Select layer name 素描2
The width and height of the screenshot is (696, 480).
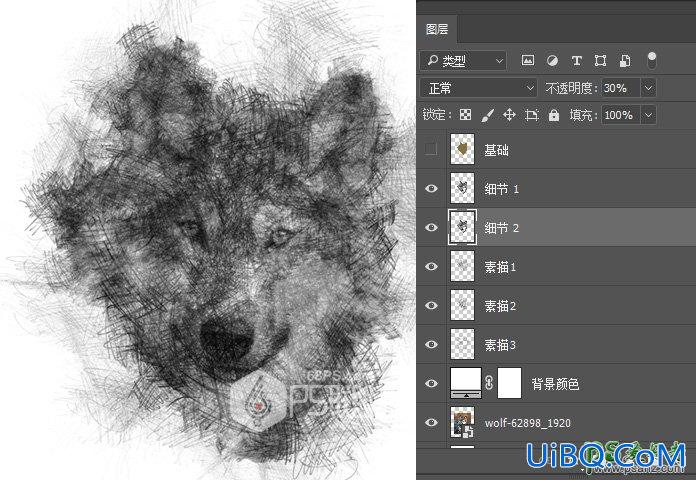click(500, 306)
